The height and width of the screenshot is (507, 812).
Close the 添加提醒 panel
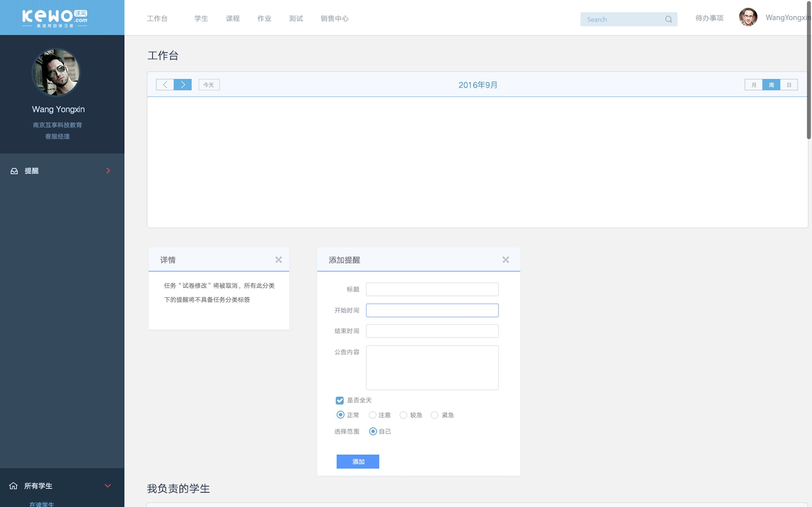pos(505,259)
